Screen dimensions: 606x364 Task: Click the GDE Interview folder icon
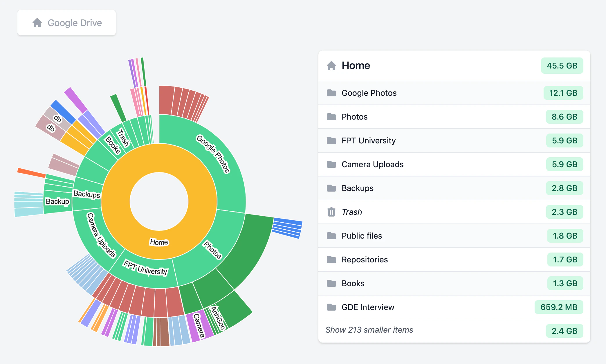pos(331,307)
